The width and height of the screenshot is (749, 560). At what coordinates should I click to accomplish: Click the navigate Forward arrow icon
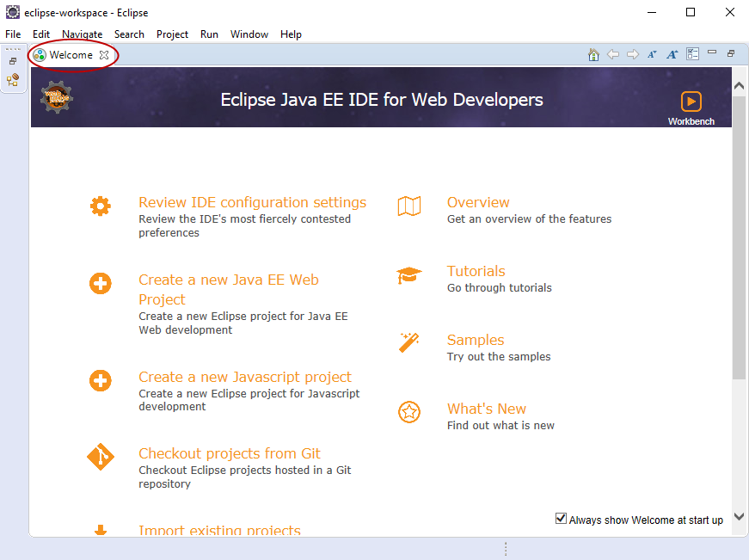click(633, 54)
